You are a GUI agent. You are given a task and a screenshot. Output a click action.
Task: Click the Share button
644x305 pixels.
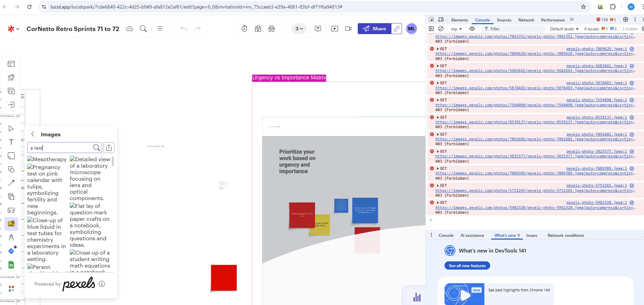[x=374, y=29]
